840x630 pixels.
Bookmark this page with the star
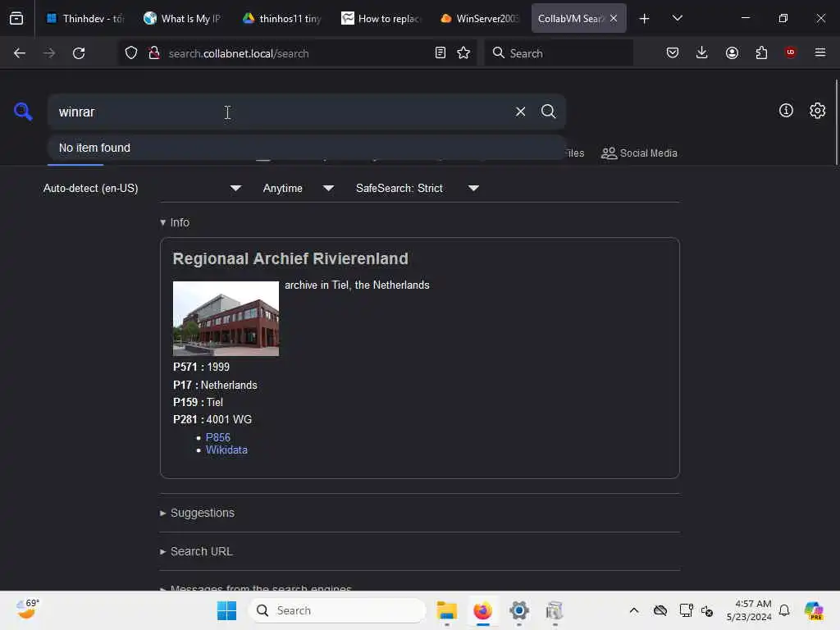coord(463,53)
